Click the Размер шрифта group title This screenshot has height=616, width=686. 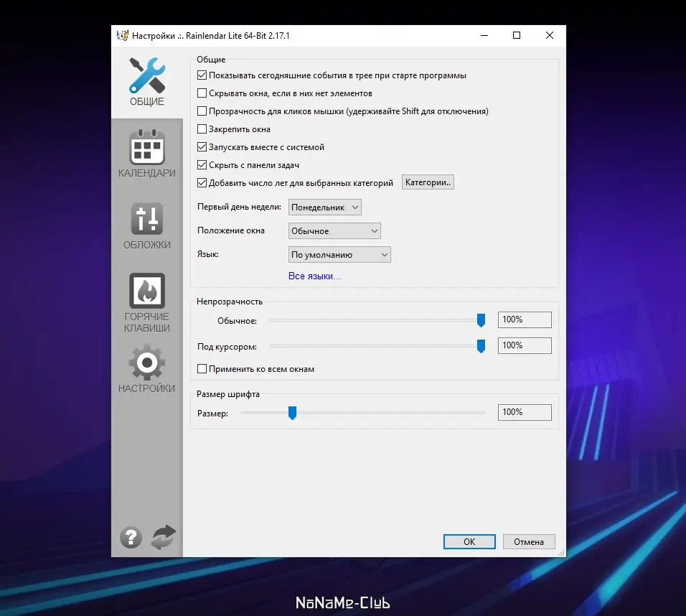tap(228, 394)
